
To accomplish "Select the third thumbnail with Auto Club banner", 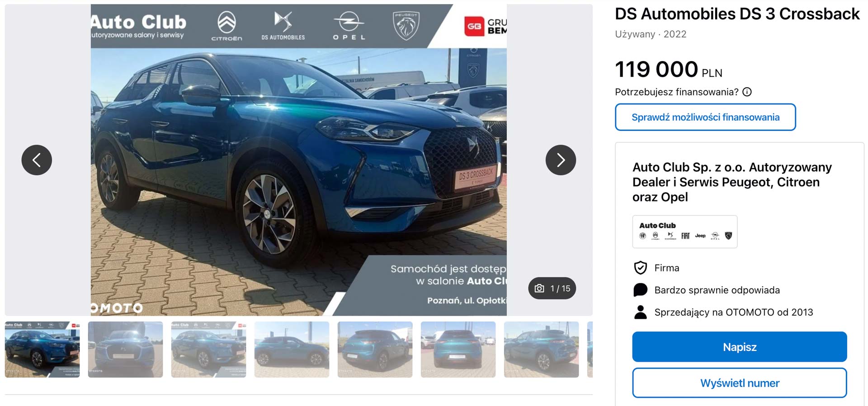I will click(208, 350).
